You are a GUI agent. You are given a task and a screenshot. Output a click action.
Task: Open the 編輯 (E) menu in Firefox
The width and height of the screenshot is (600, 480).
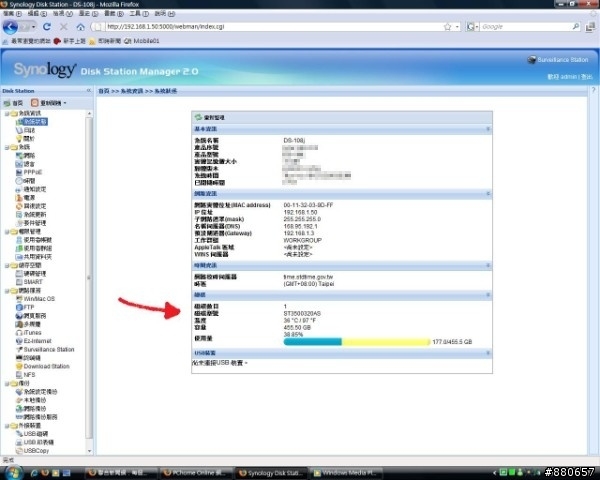[37, 13]
